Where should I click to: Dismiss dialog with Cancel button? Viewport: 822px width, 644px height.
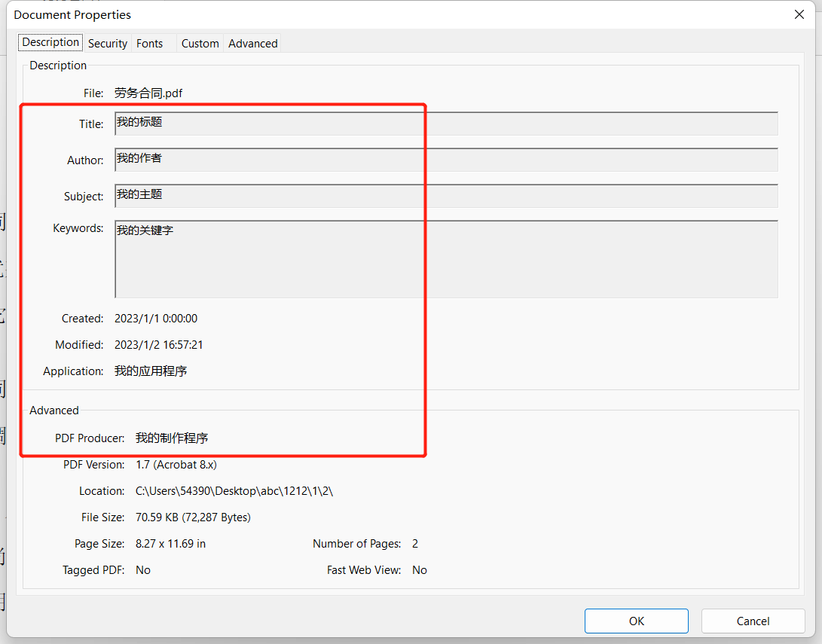pos(753,621)
